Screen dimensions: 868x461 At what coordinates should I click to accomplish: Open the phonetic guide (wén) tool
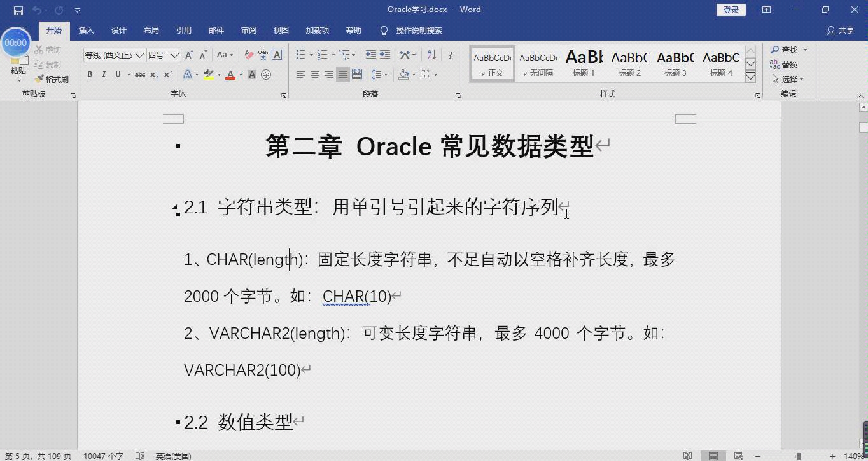click(x=263, y=55)
